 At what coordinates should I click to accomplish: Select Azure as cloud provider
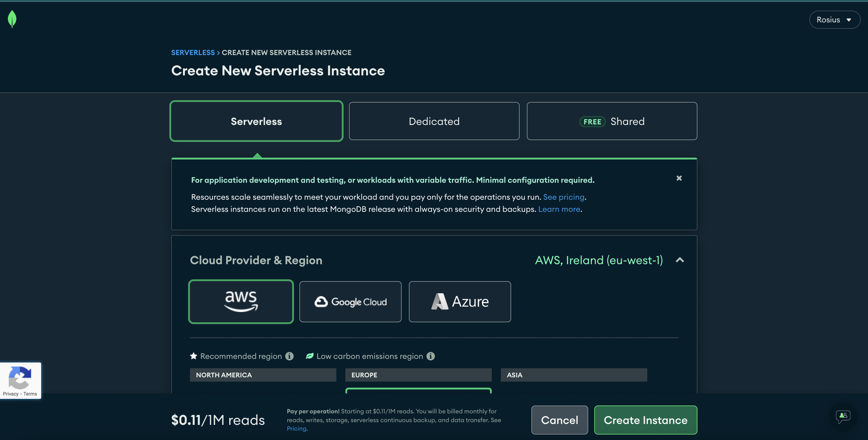(x=460, y=301)
